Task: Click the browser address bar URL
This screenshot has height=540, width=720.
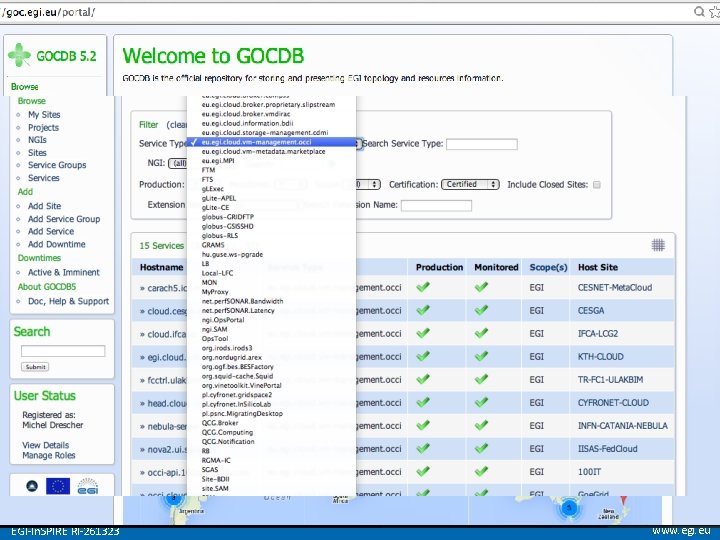Action: pos(48,12)
